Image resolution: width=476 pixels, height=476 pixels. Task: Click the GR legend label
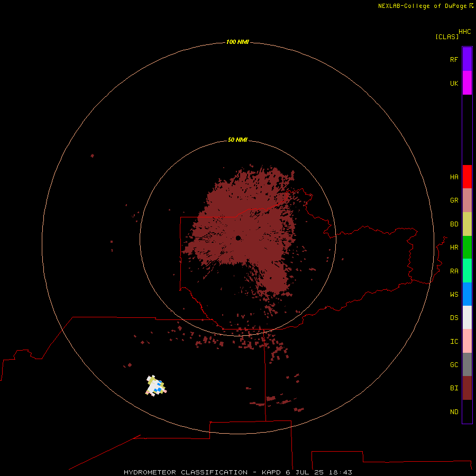[x=454, y=200]
